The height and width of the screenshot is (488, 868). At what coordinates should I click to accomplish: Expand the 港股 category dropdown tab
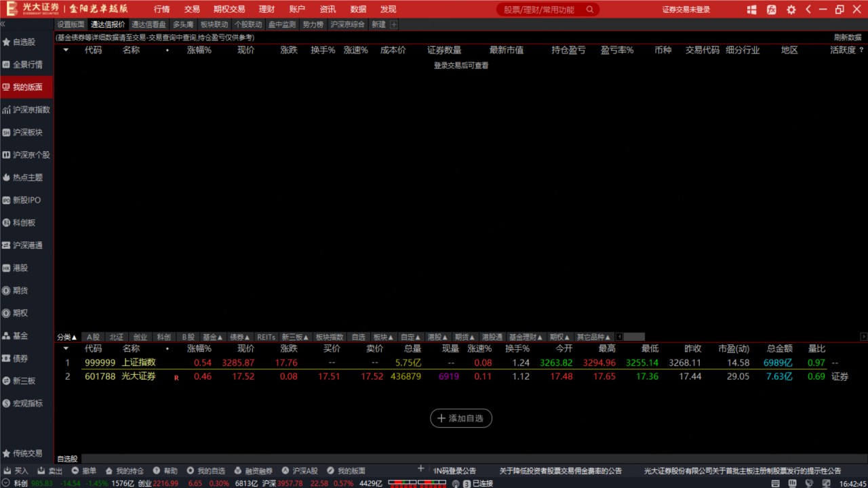click(437, 337)
